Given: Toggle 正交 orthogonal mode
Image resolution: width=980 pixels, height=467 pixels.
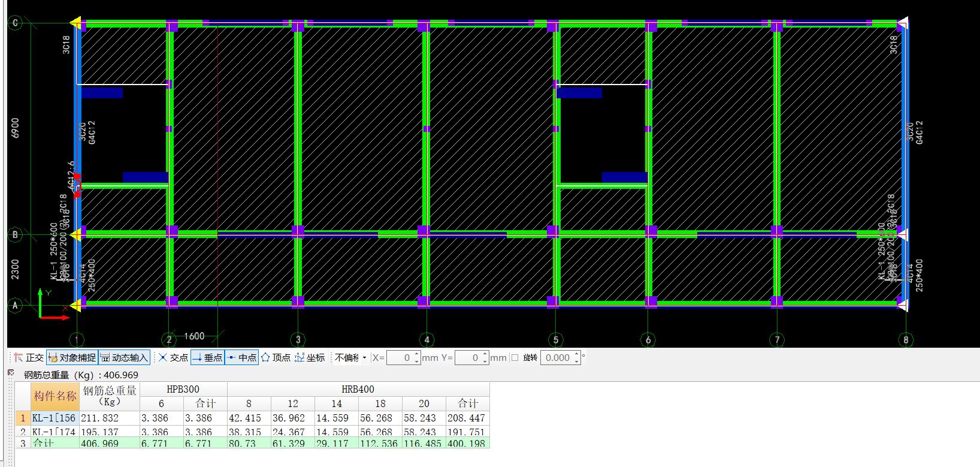Looking at the screenshot, I should coord(29,358).
